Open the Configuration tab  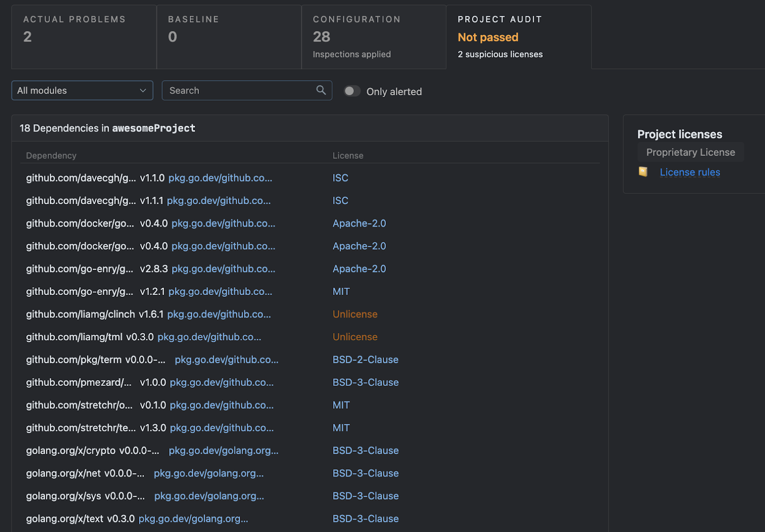[x=374, y=37]
